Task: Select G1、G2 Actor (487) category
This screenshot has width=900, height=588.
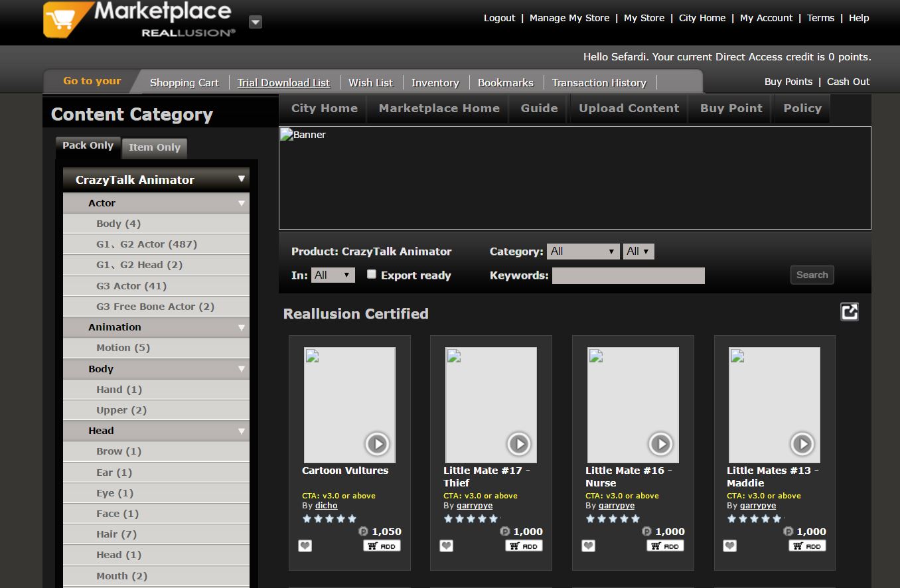Action: pos(156,244)
